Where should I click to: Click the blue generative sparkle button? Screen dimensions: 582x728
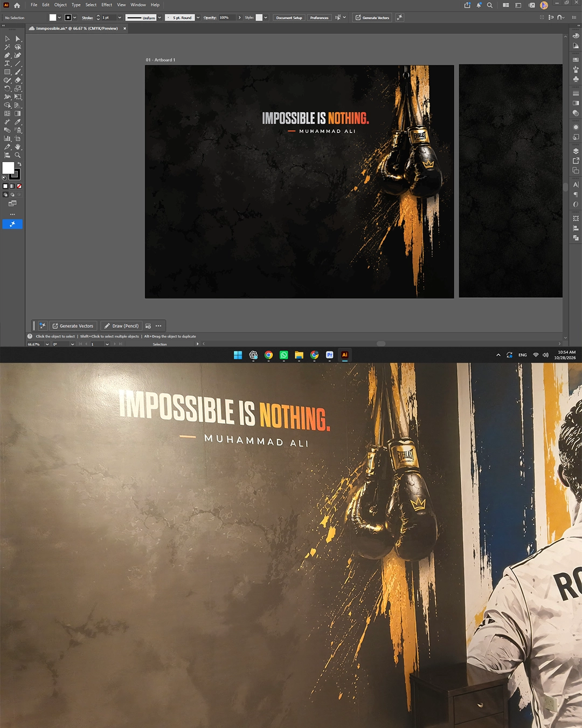[x=12, y=224]
